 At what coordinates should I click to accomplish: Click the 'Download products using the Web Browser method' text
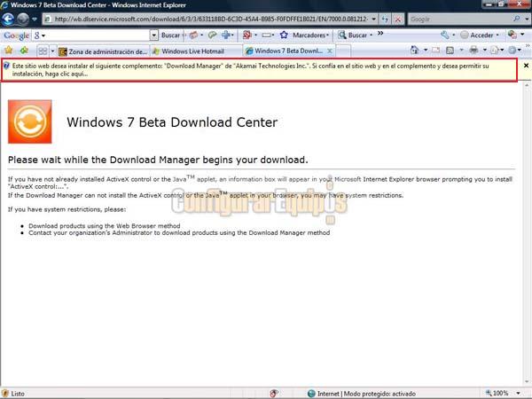[x=104, y=225]
